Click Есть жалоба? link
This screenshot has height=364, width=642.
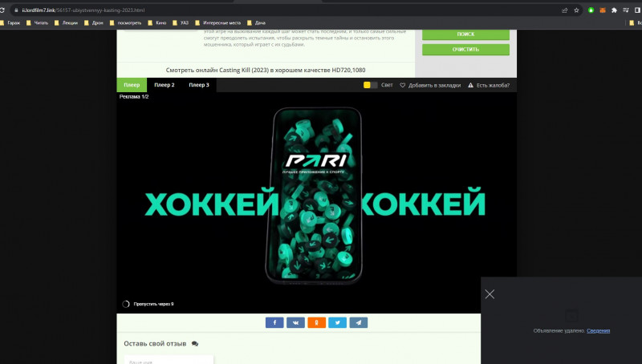[x=493, y=85]
